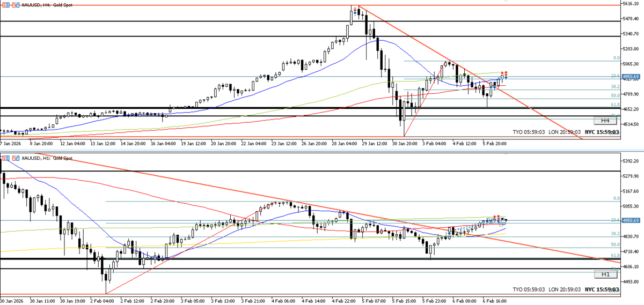The image size is (644, 305).
Task: Click TYO 05:59:03 clock on H1 chart
Action: click(529, 289)
